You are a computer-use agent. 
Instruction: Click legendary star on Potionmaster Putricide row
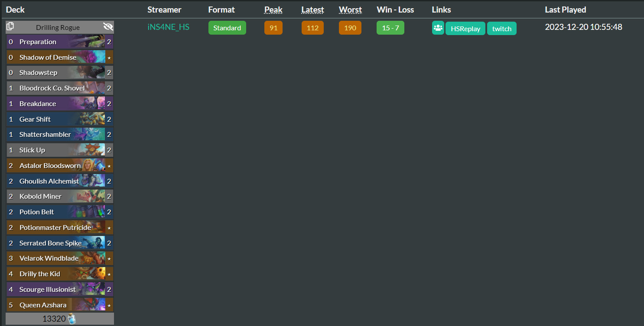[x=109, y=228]
